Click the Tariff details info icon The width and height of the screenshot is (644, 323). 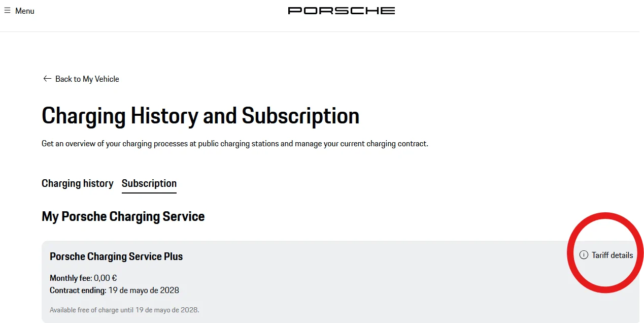[x=584, y=255]
